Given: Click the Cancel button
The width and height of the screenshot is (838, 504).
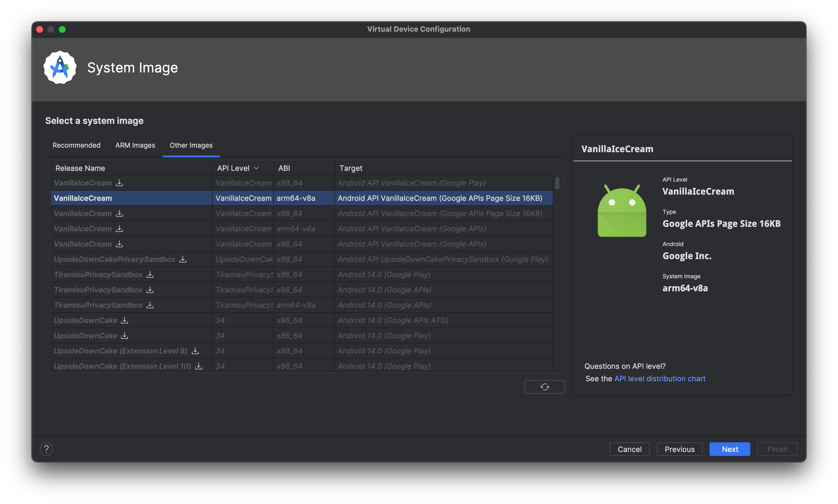Looking at the screenshot, I should 629,448.
